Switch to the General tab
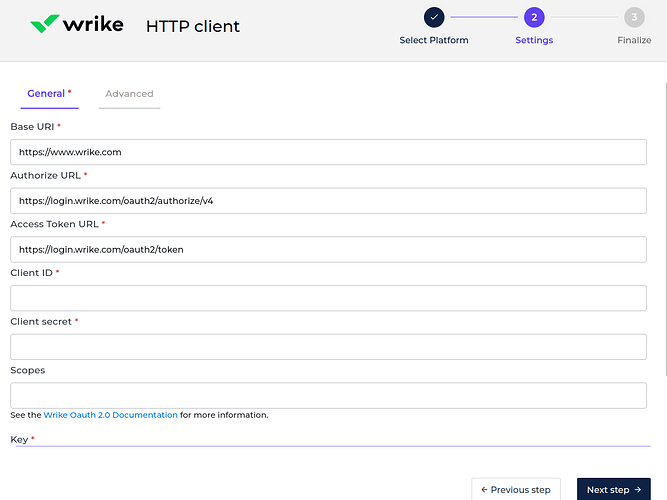Viewport: 667px width, 500px height. (x=49, y=94)
